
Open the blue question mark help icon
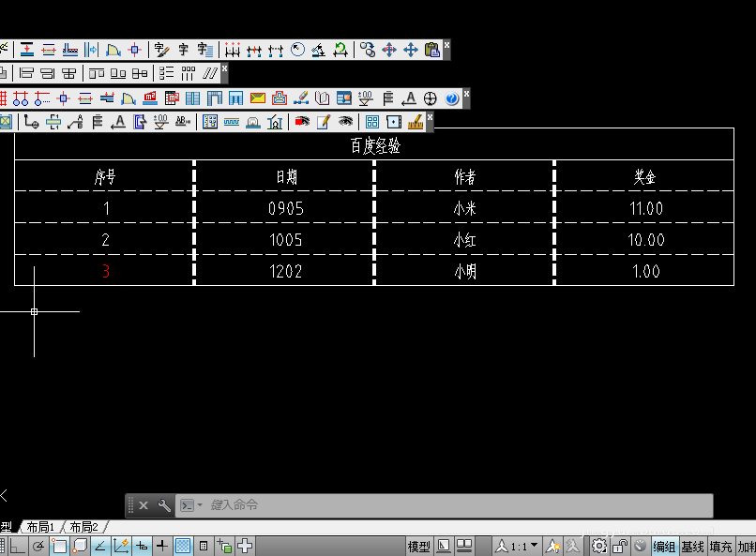click(x=452, y=98)
